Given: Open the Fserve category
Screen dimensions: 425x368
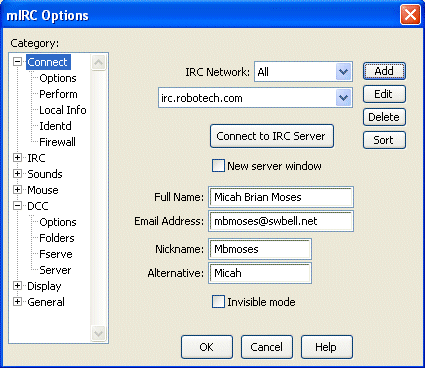Looking at the screenshot, I should 56,254.
